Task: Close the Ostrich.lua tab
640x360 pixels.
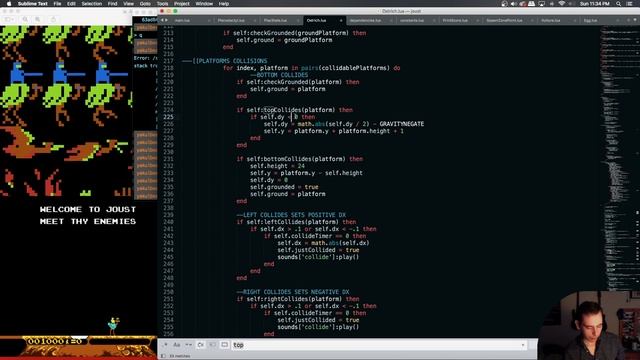Action: click(x=341, y=20)
